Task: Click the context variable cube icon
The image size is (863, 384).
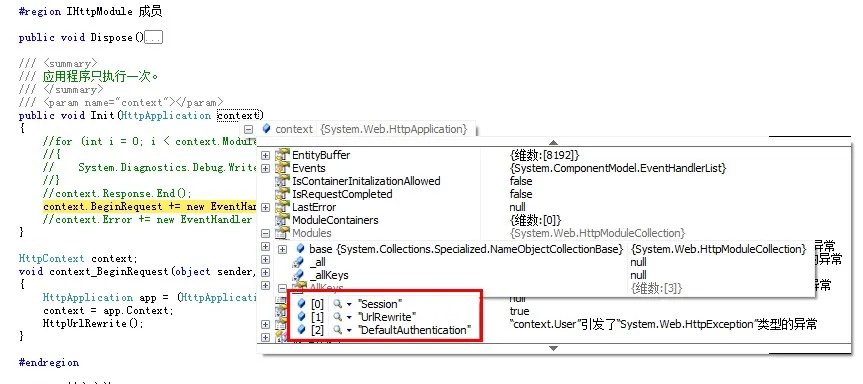Action: coord(266,129)
